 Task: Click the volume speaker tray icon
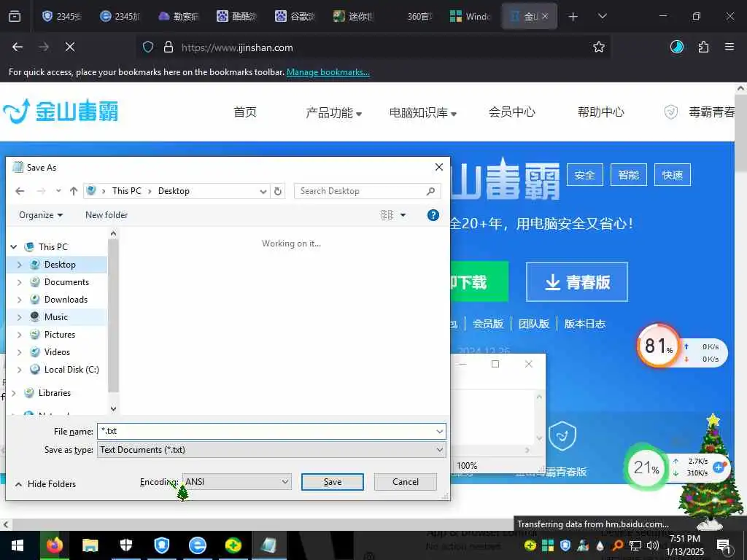tap(652, 545)
